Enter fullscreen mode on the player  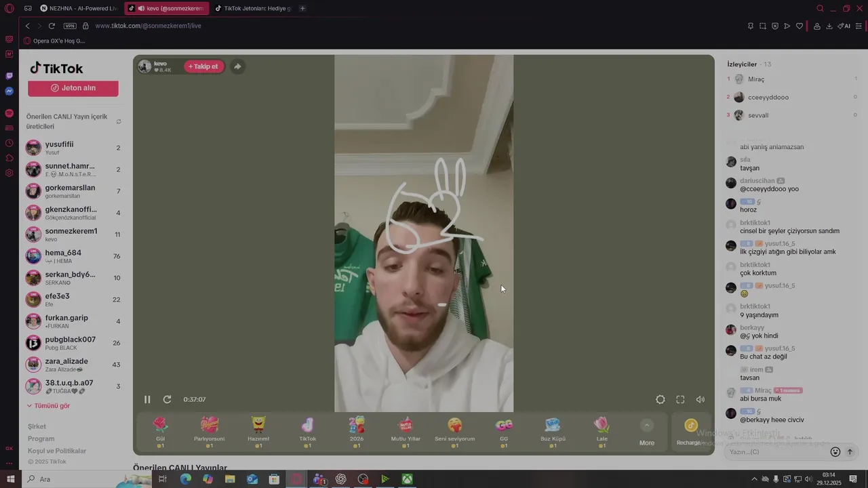coord(681,400)
